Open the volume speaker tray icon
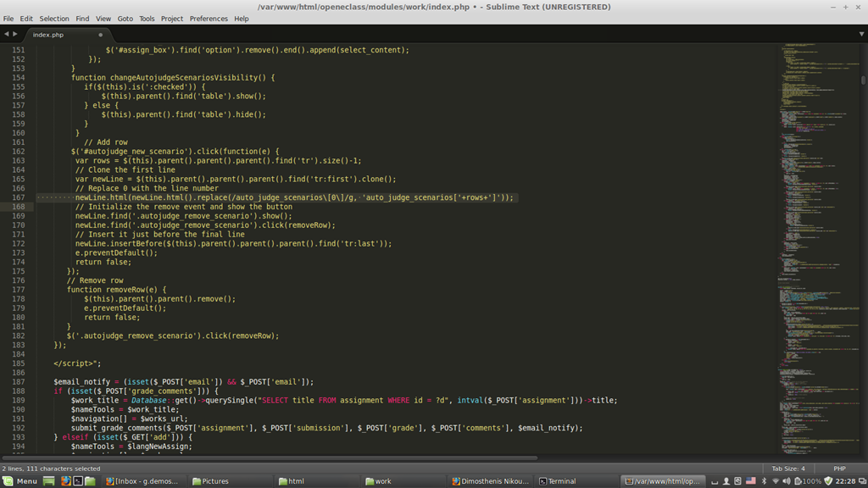 pos(786,481)
